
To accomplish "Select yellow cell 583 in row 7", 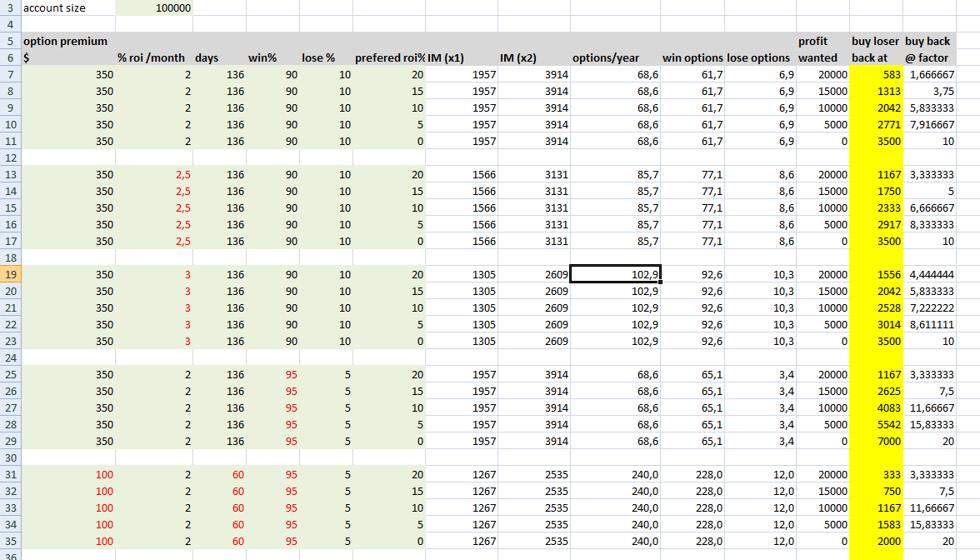I will point(877,74).
